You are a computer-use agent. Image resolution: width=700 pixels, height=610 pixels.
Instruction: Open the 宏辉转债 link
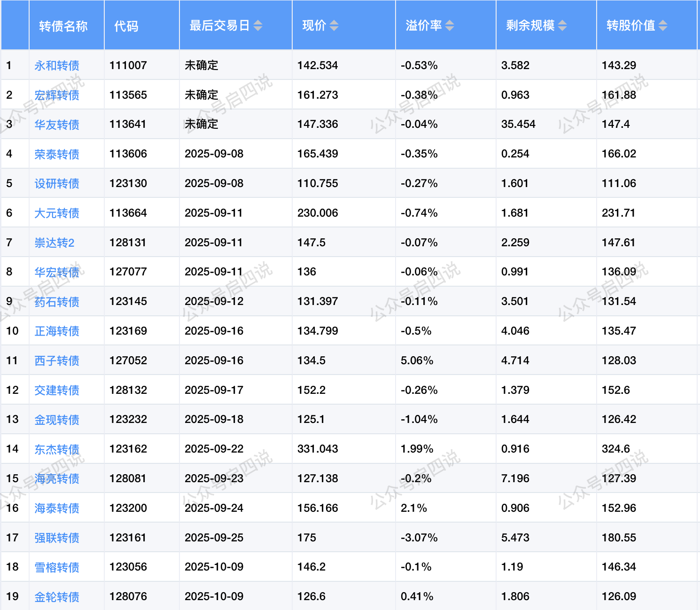[x=57, y=95]
